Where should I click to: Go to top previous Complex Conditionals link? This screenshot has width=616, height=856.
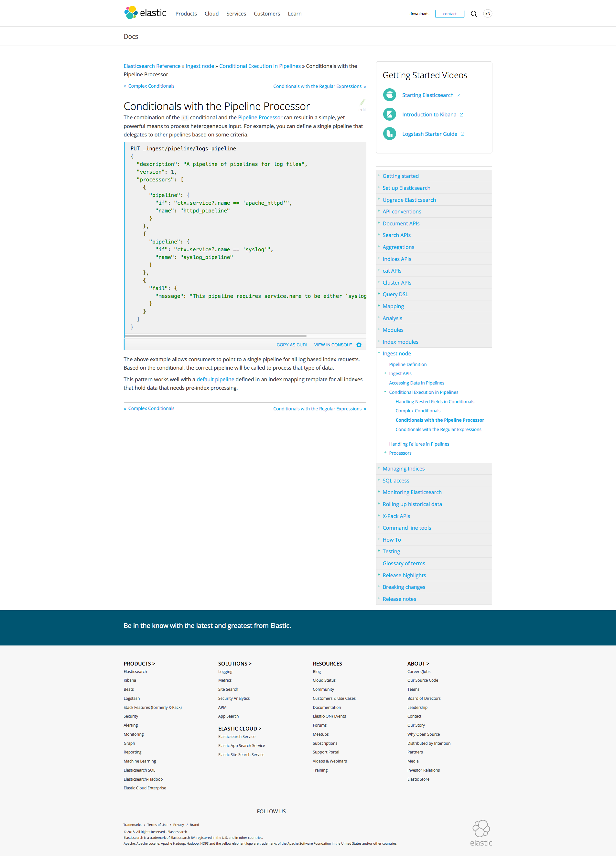151,86
